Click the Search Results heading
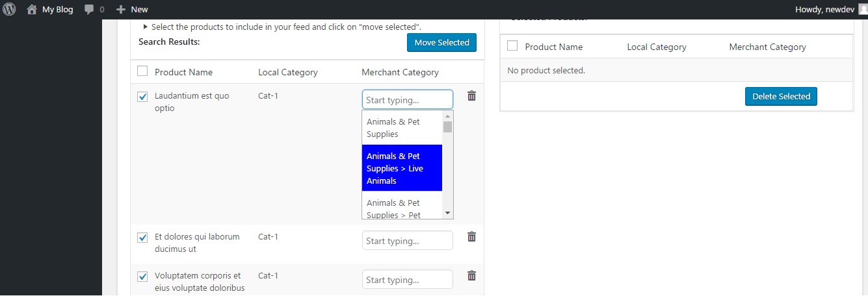868x298 pixels. [x=169, y=42]
